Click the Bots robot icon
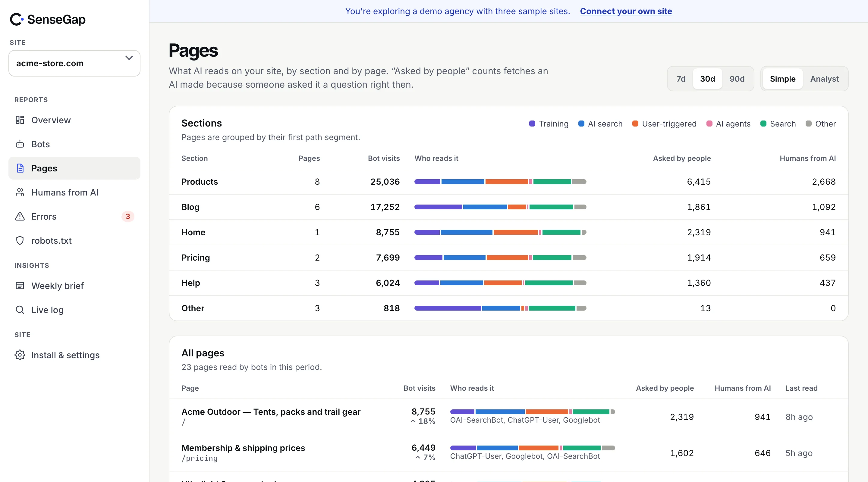This screenshot has width=868, height=482. click(20, 144)
